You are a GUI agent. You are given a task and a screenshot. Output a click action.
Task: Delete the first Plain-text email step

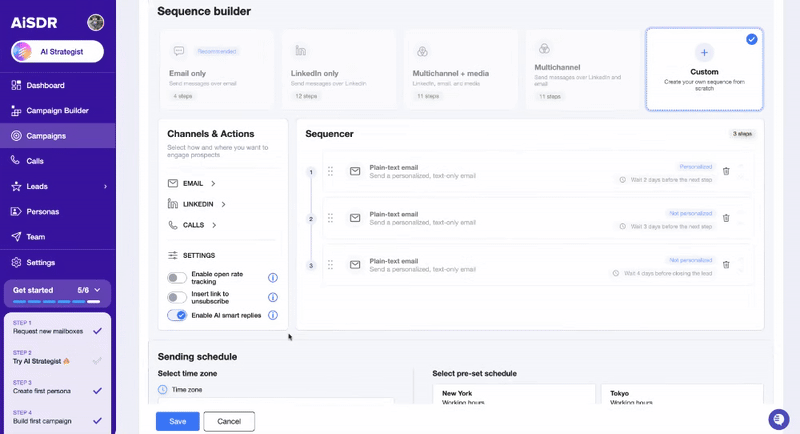coord(726,171)
